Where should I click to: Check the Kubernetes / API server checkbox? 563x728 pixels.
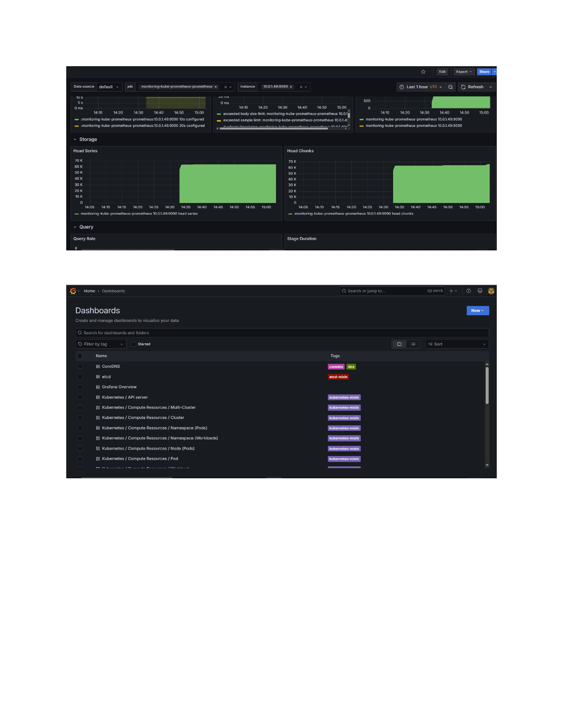tap(80, 397)
